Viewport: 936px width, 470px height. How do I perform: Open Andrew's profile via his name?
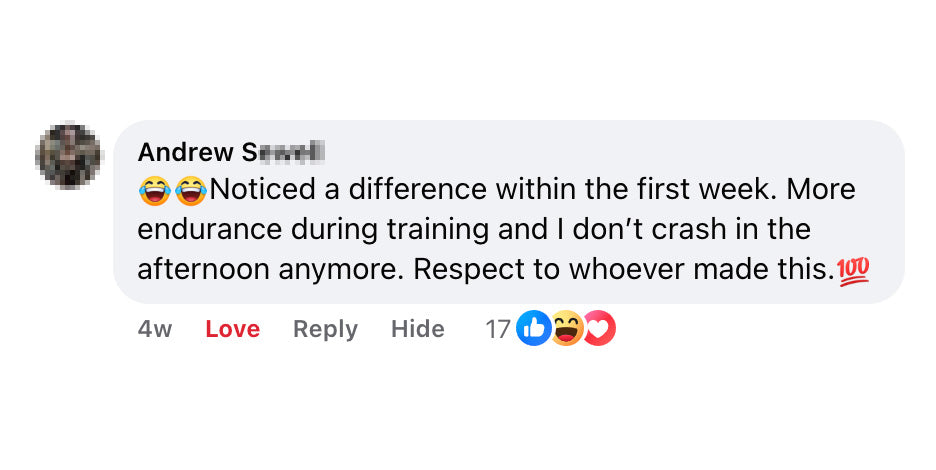tap(232, 152)
